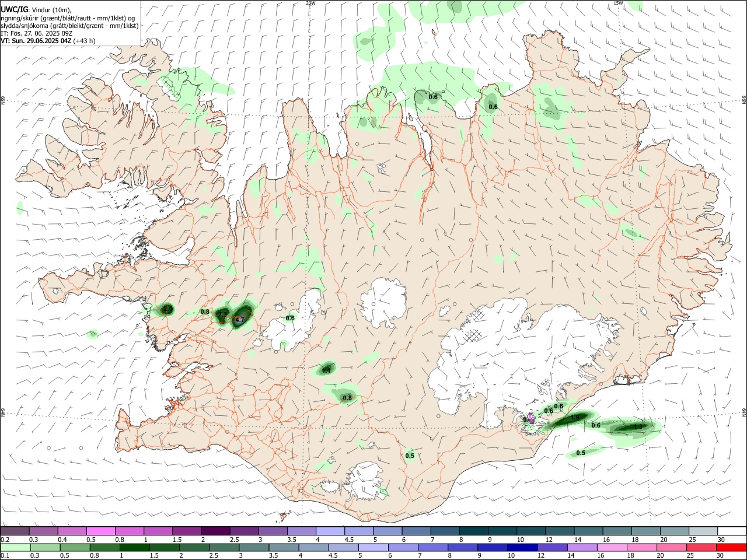This screenshot has height=560, width=747.
Task: Click the 0.6 value between the 1.9 and 1.3 values
Action: pyautogui.click(x=596, y=425)
